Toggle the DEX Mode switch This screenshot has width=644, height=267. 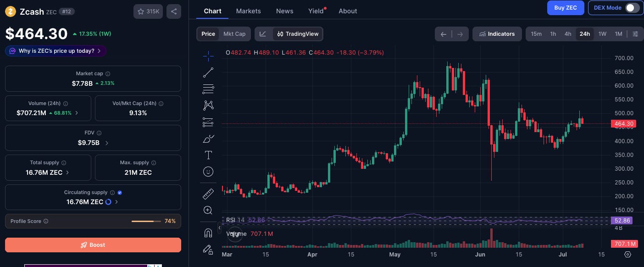click(x=632, y=8)
